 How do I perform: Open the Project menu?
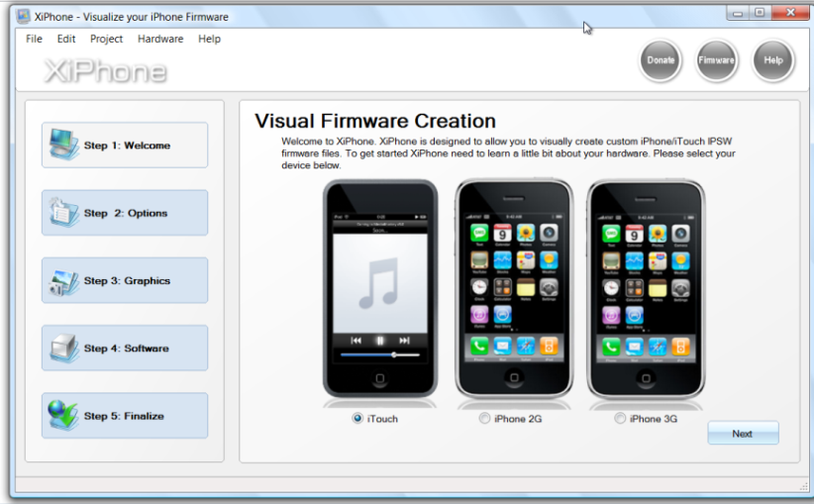pos(106,39)
